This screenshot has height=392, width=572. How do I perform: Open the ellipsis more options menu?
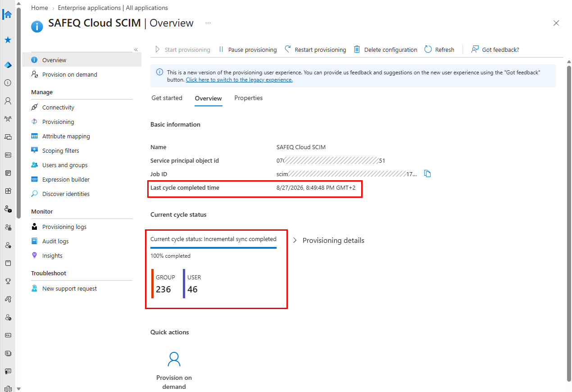click(x=208, y=23)
